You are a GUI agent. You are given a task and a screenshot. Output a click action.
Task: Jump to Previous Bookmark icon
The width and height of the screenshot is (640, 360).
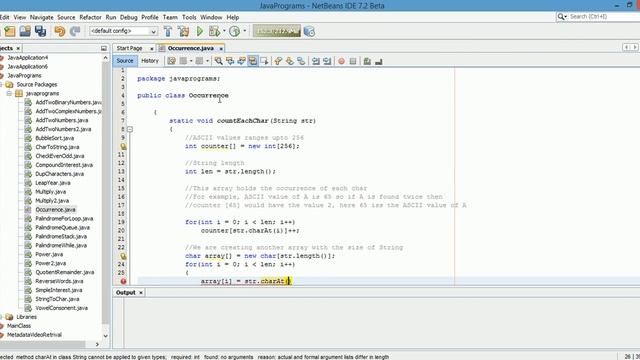pyautogui.click(x=278, y=61)
